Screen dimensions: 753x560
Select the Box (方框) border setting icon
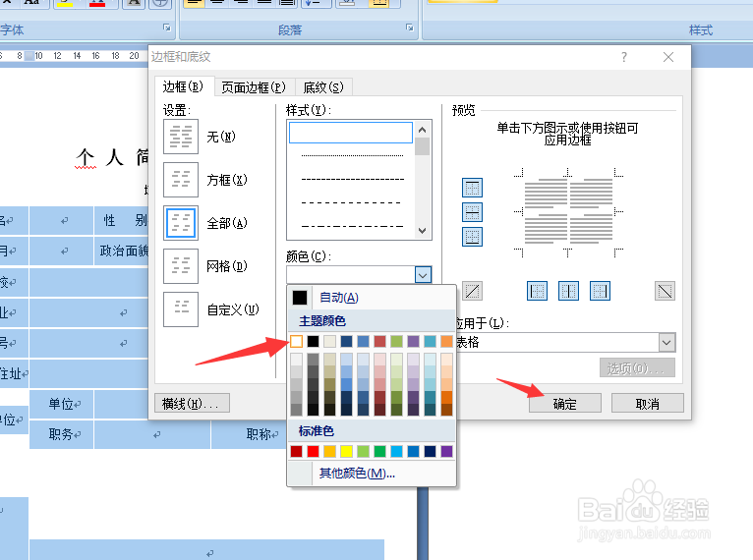181,180
